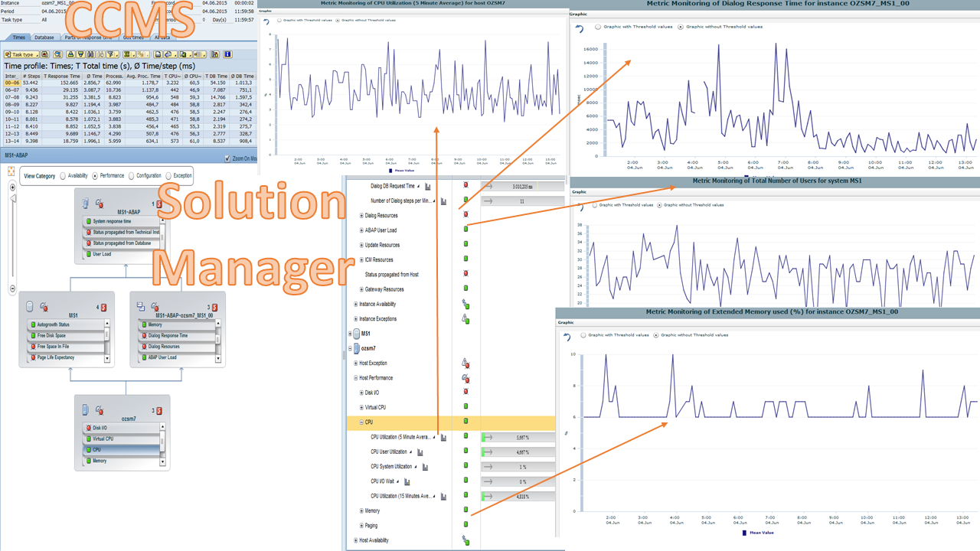
Task: Expand the Dialog Resources tree node
Action: point(362,216)
